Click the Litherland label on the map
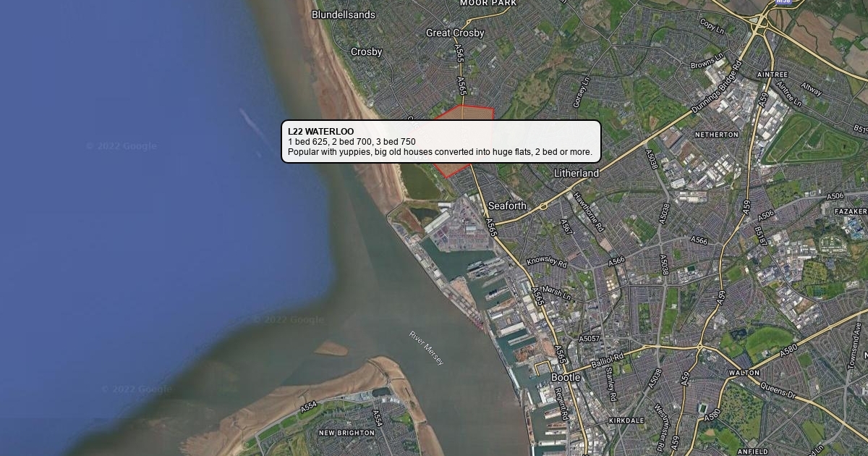 576,174
